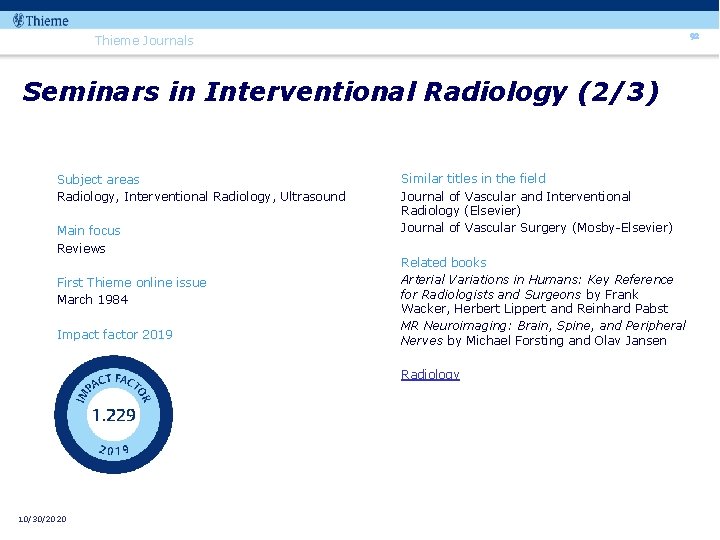Select the slide title Seminars in Interventional Radiology
Screen dimensions: 720x540
click(340, 91)
